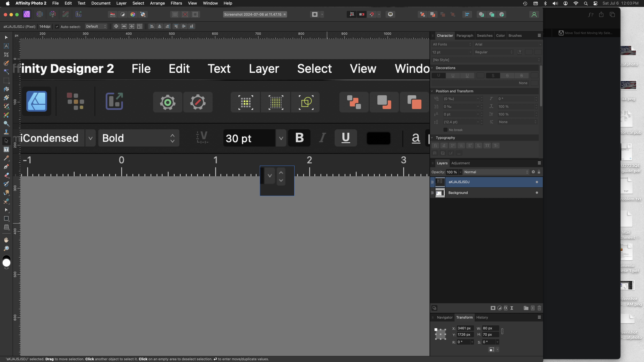Screen dimensions: 644x362
Task: Open the Normal blend mode dropdown
Action: pos(496,172)
